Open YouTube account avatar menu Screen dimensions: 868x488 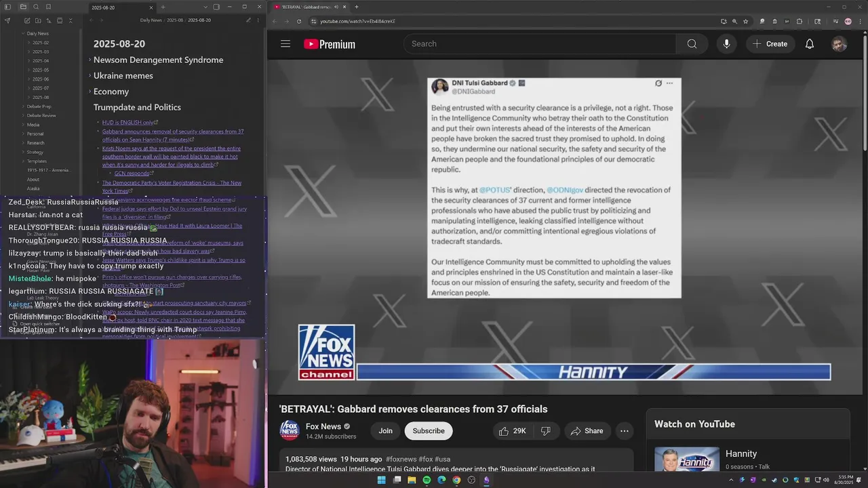[839, 44]
